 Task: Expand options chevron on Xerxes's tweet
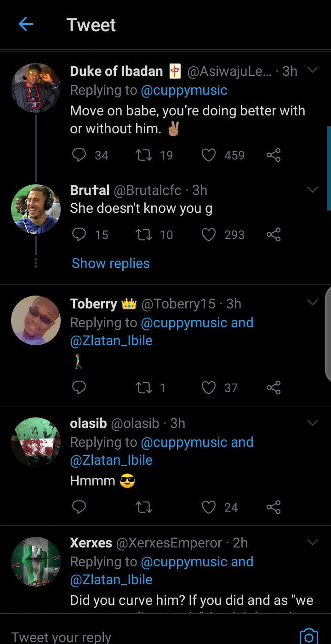tap(313, 542)
